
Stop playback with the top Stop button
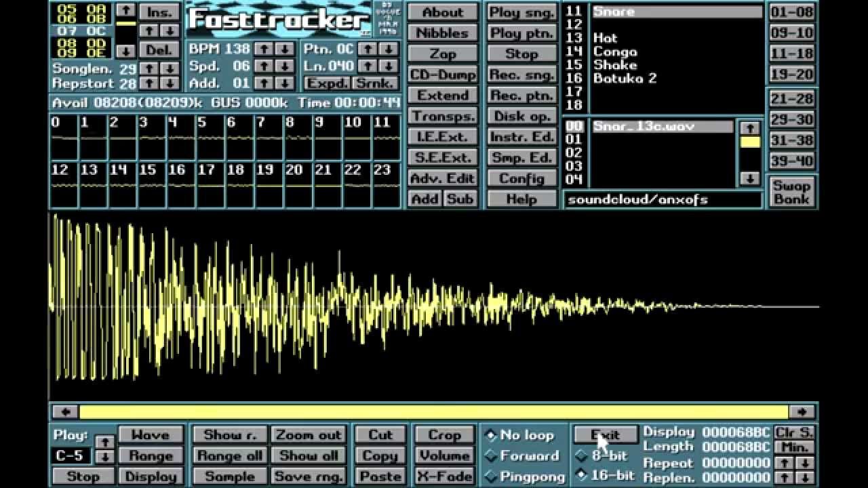tap(521, 54)
